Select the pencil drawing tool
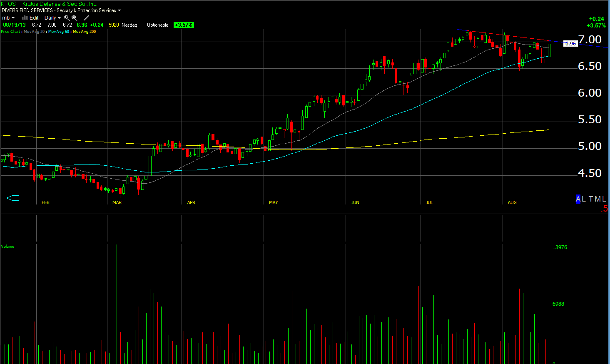Screen dimensions: 610x364 [x=86, y=18]
